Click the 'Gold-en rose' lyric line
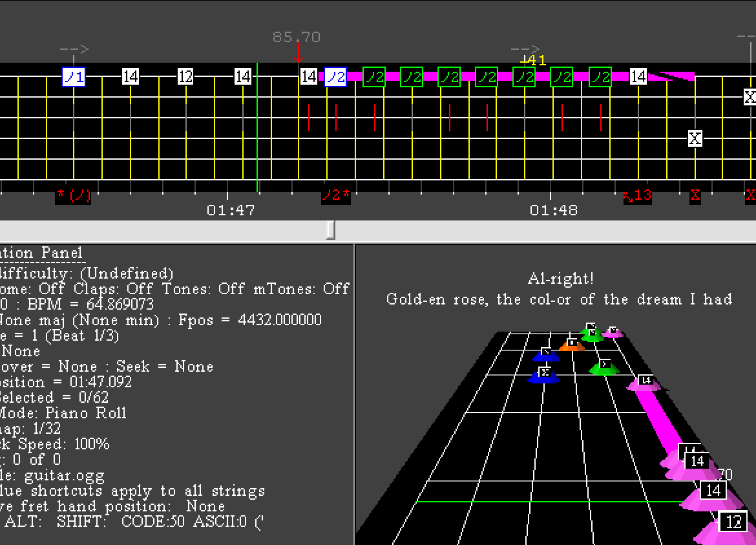Viewport: 756px width, 545px height. (x=560, y=299)
